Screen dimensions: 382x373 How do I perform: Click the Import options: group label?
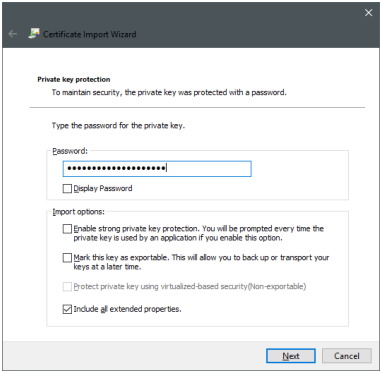click(79, 212)
